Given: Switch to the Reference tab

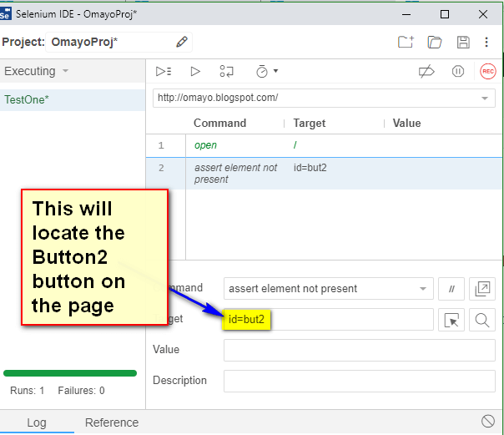Looking at the screenshot, I should (x=112, y=422).
